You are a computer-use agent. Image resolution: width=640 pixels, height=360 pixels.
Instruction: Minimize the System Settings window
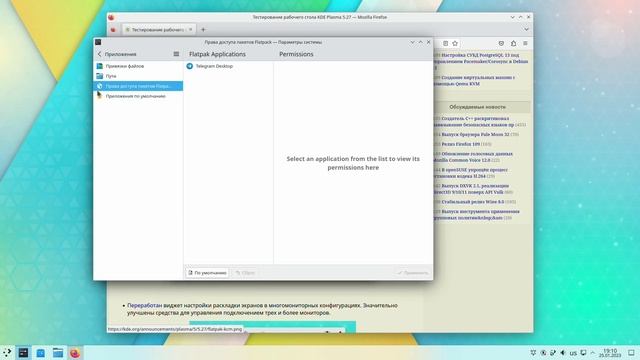point(412,42)
